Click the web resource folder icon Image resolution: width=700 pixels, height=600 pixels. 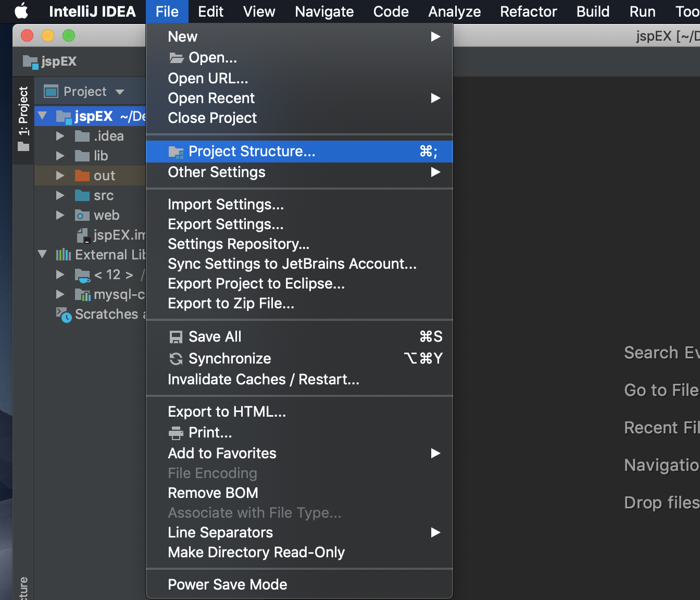(82, 215)
